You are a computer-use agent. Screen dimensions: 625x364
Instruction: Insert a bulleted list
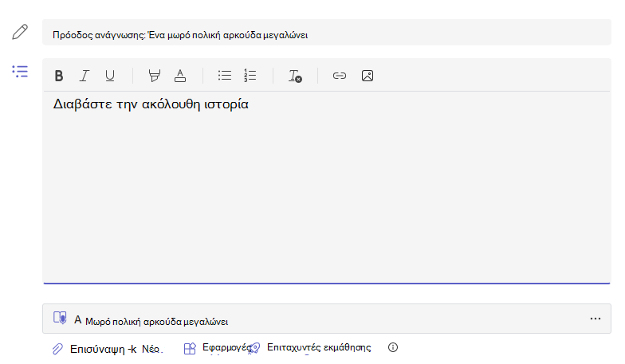pyautogui.click(x=225, y=75)
